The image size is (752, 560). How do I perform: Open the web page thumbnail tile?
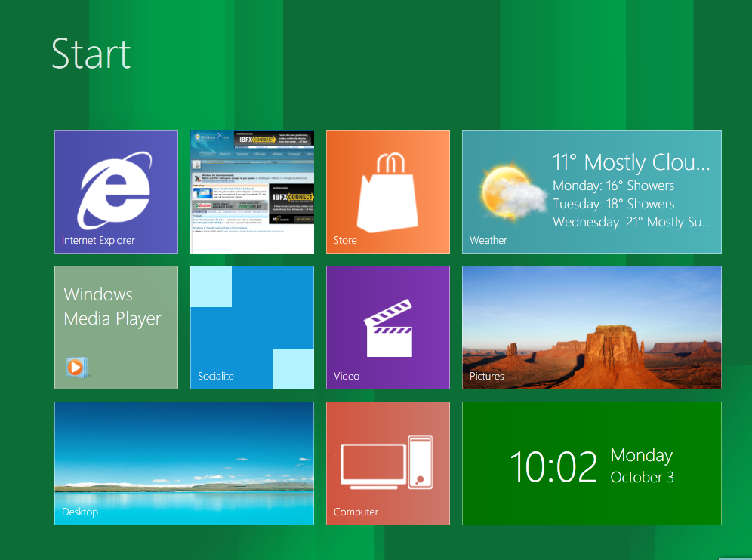(x=252, y=191)
